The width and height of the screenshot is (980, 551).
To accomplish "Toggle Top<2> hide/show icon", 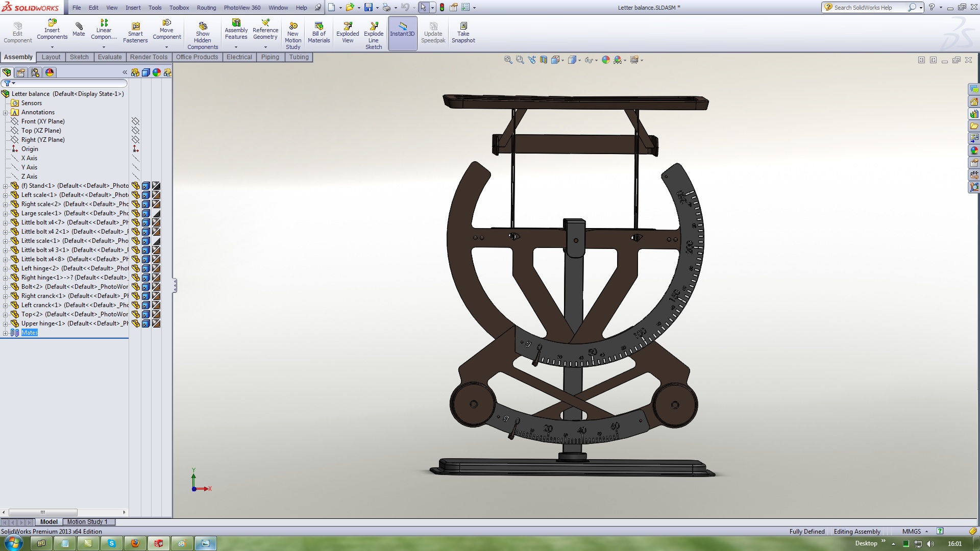I will point(135,314).
